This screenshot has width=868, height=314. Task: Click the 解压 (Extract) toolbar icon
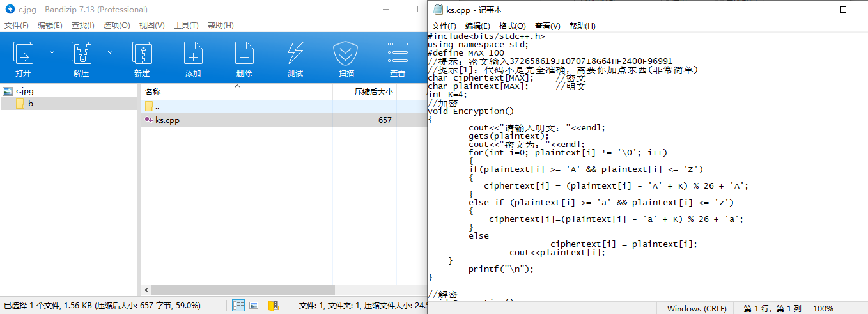pyautogui.click(x=81, y=53)
